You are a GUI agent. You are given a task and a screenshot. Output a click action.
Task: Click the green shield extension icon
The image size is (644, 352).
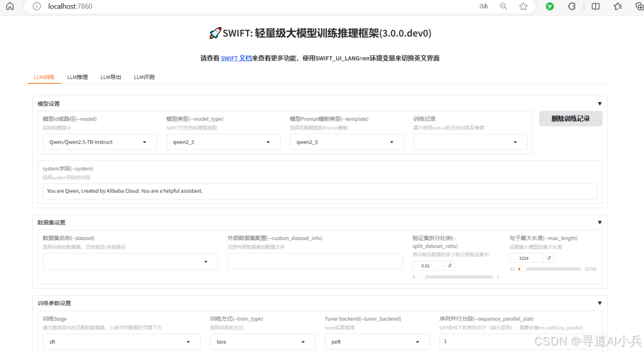[549, 6]
